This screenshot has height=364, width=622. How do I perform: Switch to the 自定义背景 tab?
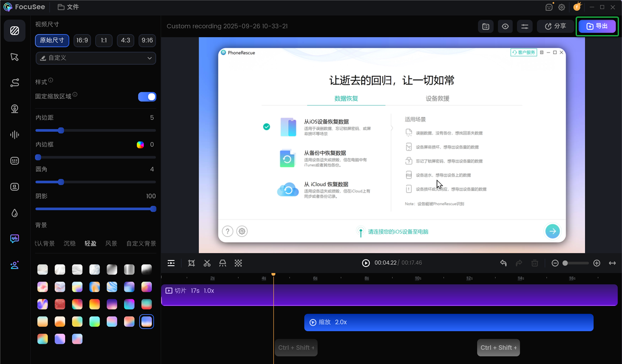click(x=141, y=244)
